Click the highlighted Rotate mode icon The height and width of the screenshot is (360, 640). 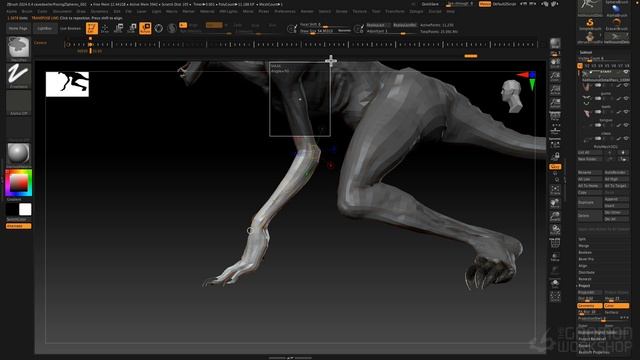[x=145, y=28]
